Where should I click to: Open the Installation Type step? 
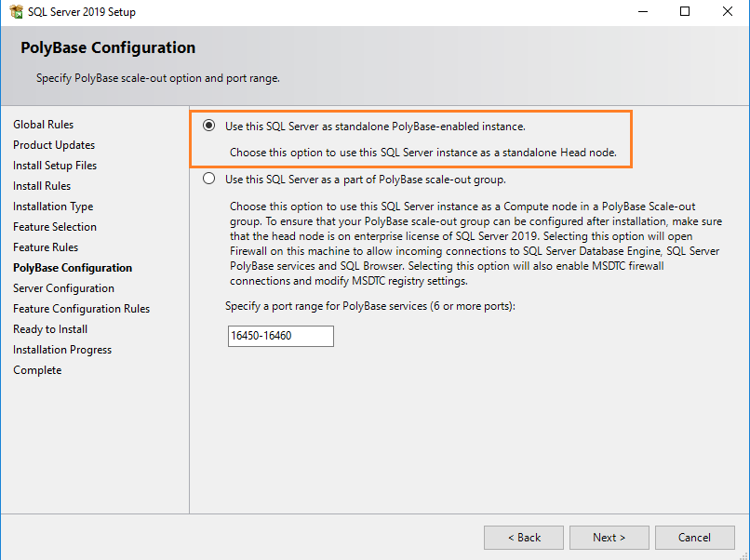tap(52, 206)
